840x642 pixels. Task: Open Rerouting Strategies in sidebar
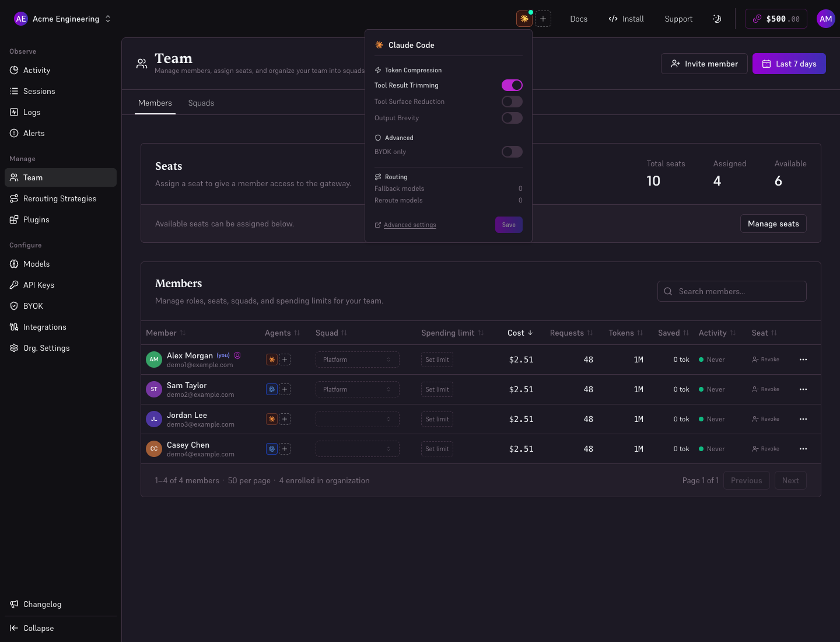pyautogui.click(x=61, y=198)
